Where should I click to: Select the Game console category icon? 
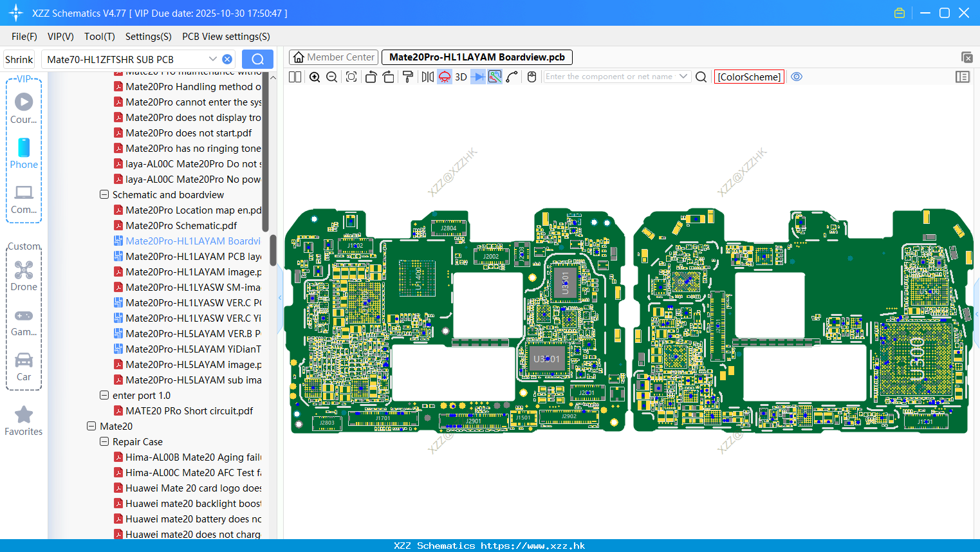pos(24,316)
